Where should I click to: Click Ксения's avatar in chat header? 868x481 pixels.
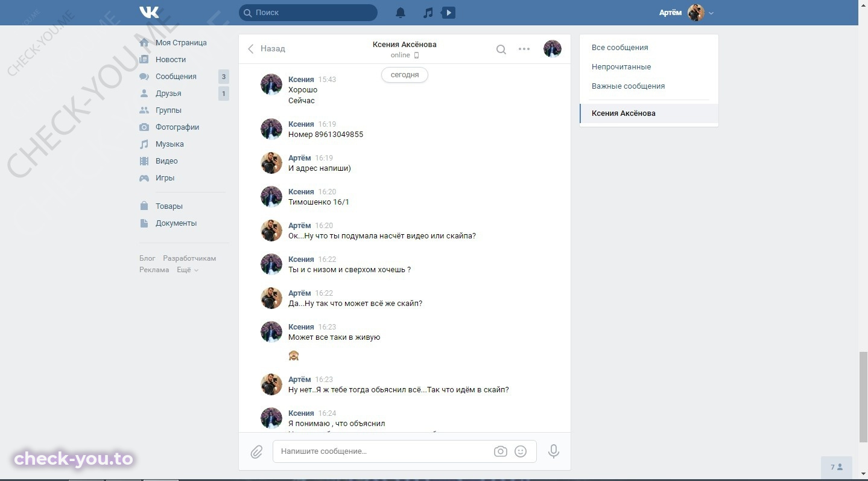pos(553,49)
